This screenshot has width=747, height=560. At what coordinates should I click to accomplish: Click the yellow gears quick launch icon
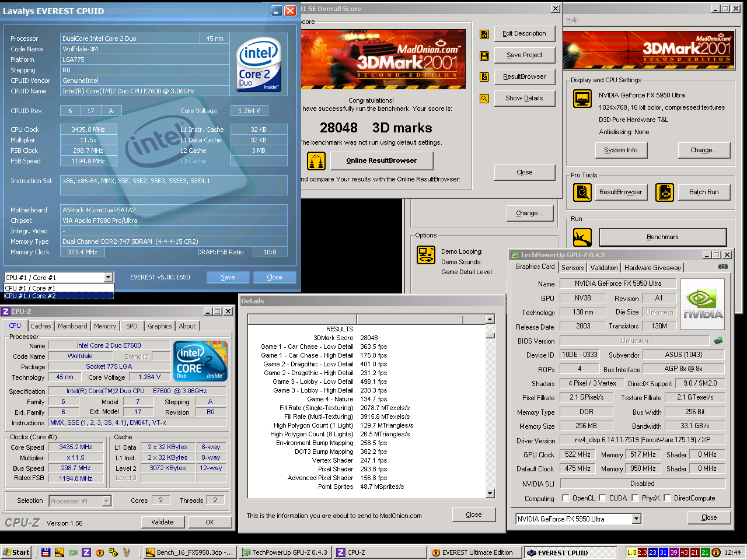tap(113, 552)
